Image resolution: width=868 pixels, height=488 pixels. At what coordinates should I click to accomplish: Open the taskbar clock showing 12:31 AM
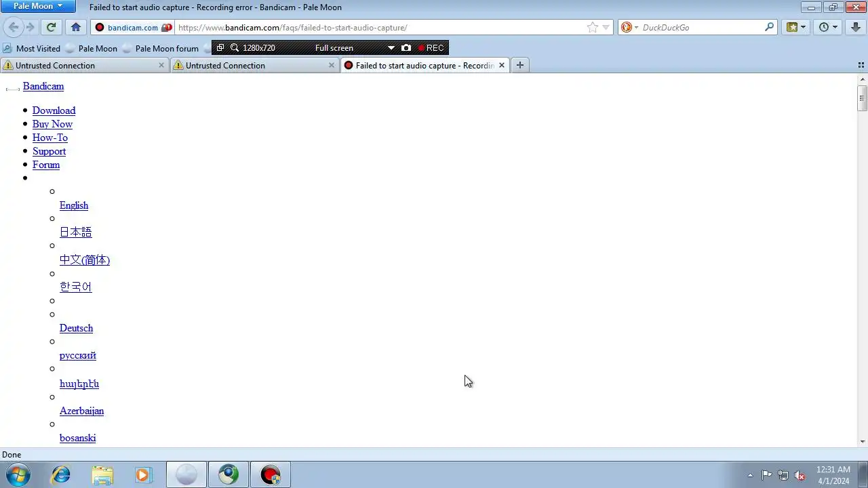point(833,475)
